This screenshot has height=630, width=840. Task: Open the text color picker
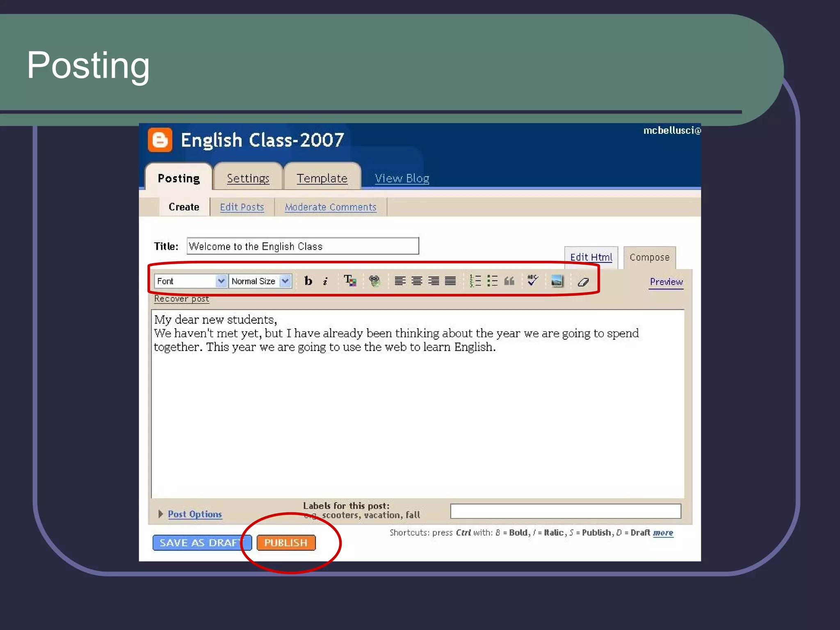coord(350,281)
